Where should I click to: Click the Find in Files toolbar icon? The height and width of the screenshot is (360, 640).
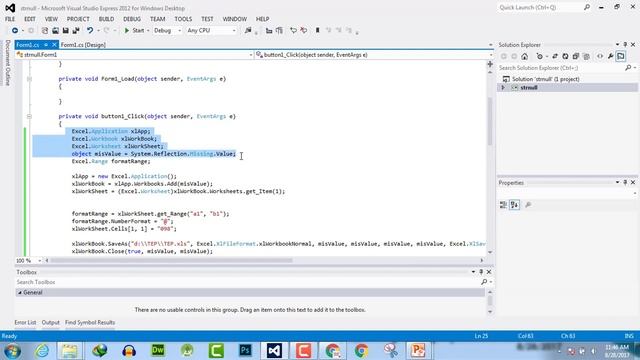click(248, 31)
